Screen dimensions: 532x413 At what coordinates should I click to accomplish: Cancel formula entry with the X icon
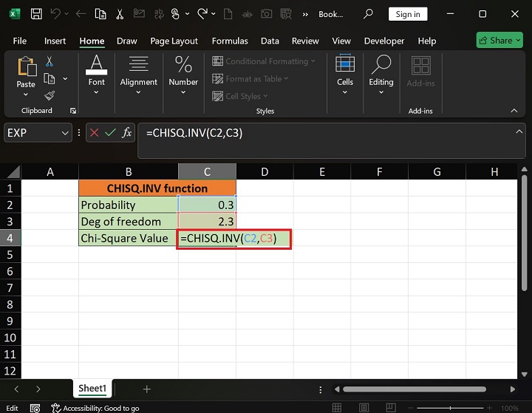click(94, 133)
